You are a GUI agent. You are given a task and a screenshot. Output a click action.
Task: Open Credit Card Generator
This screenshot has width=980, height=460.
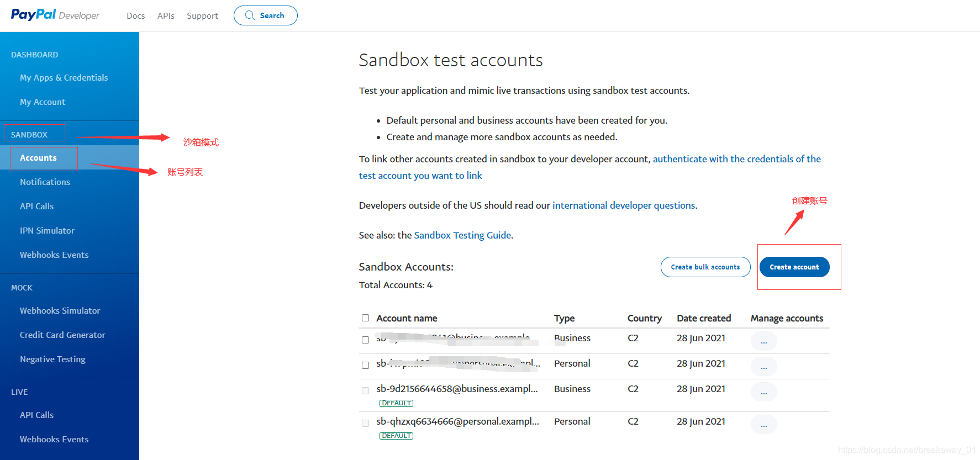tap(62, 335)
